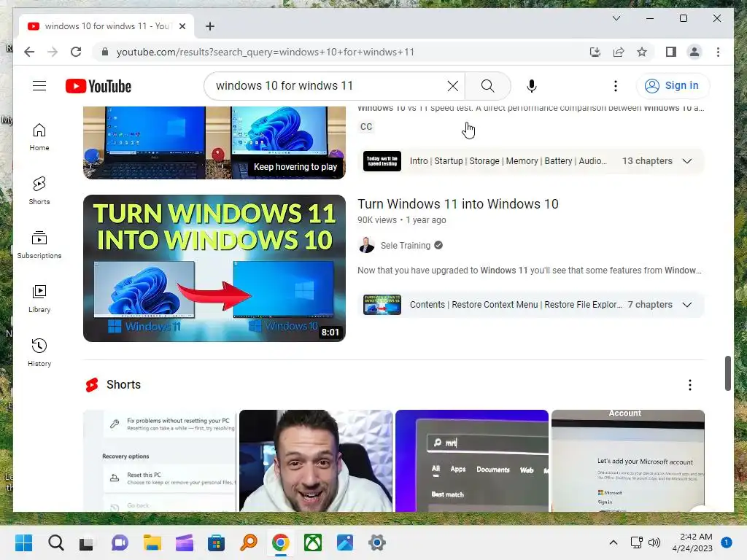
Task: Click the browser forward arrow
Action: click(53, 52)
